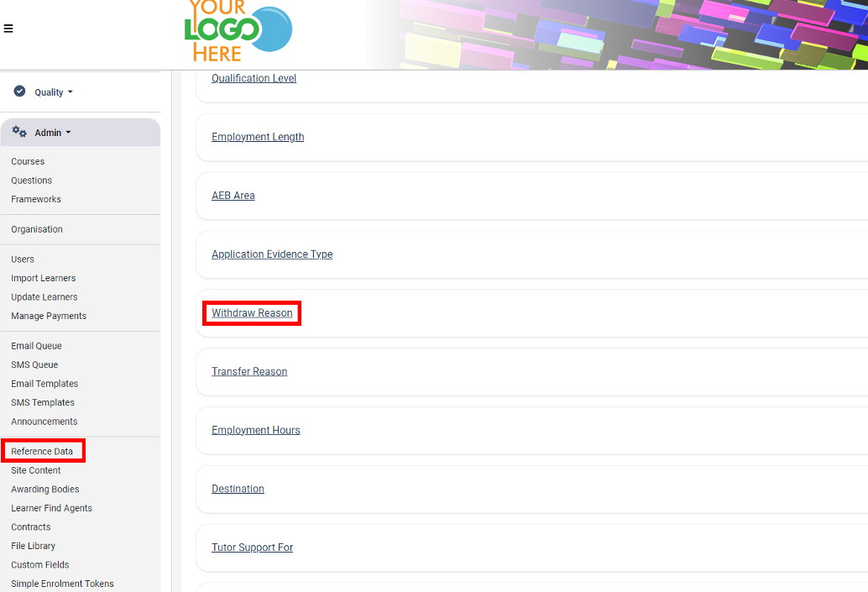This screenshot has height=592, width=868.
Task: Open the Qualification Level link
Action: [254, 78]
